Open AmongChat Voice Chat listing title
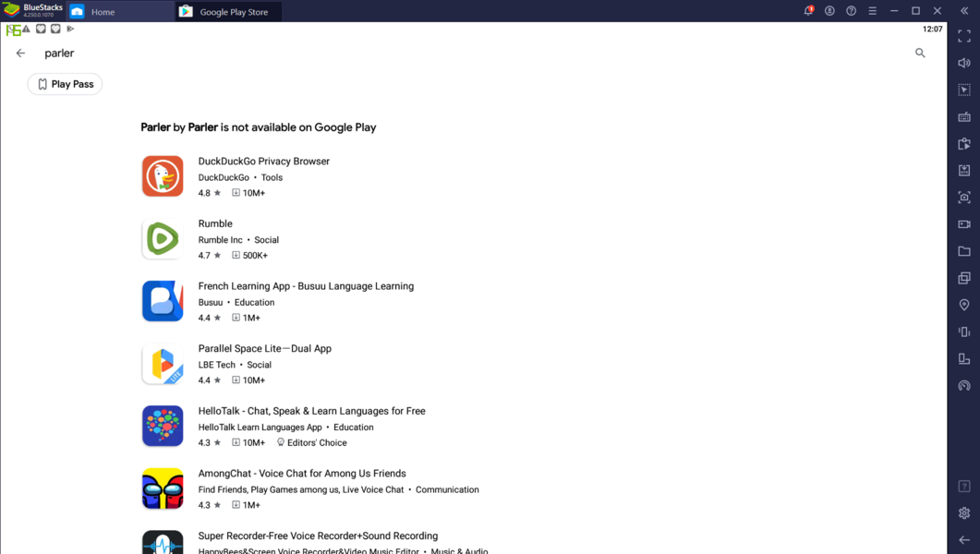This screenshot has width=980, height=554. (302, 474)
